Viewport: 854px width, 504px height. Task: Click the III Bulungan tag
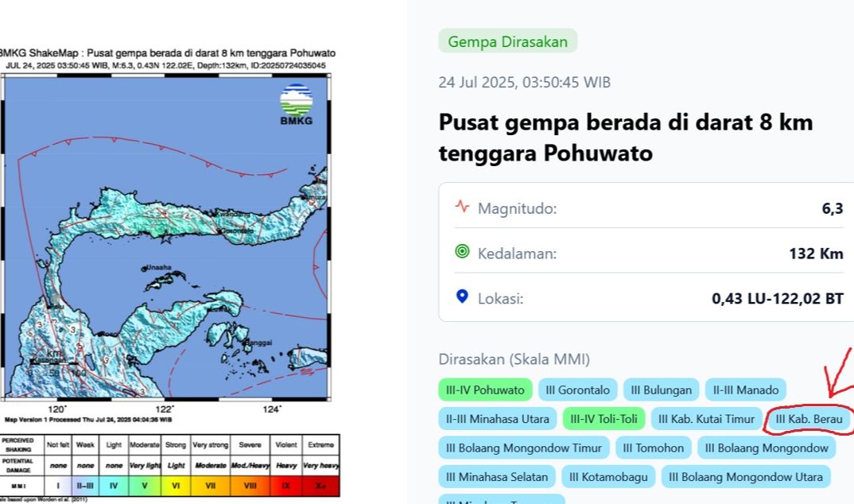click(661, 390)
